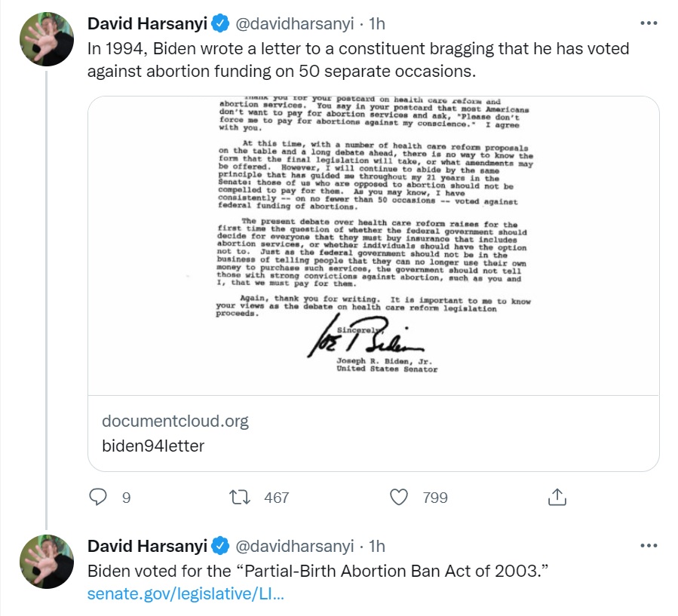Click David Harsanyi's avatar on the second tweet

[45, 561]
